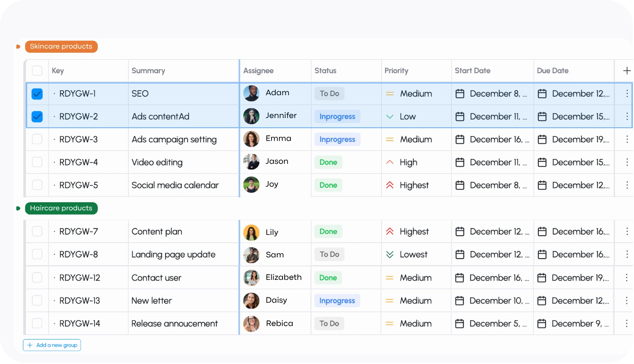Sort by Start Date column header
The width and height of the screenshot is (634, 364).
click(x=472, y=71)
